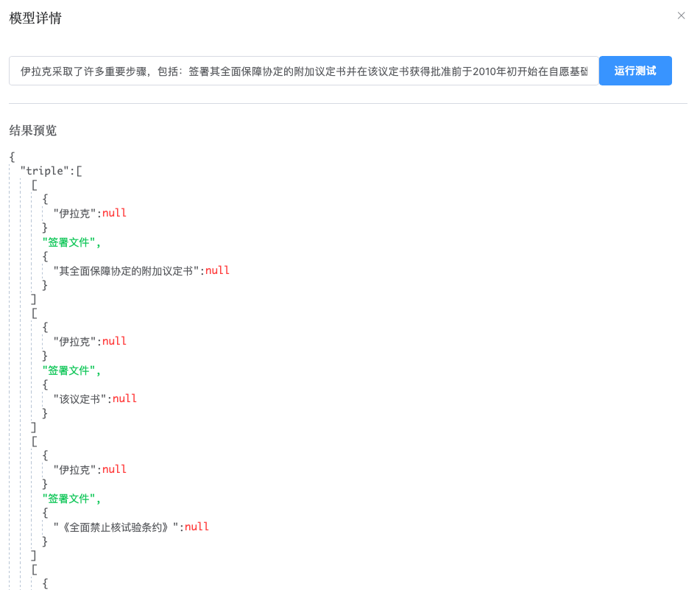Collapse the third array containing 《全面禁止核试验条约》
The image size is (700, 590).
34,440
